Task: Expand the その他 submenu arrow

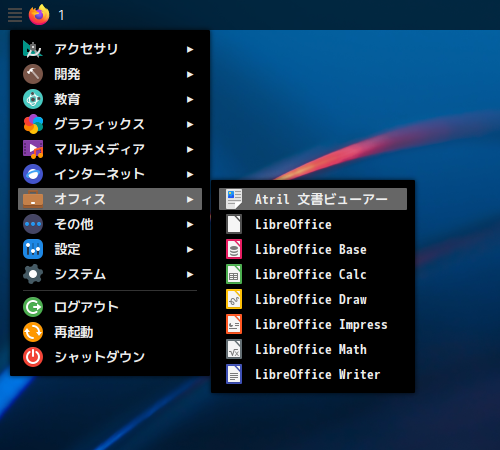Action: point(190,224)
